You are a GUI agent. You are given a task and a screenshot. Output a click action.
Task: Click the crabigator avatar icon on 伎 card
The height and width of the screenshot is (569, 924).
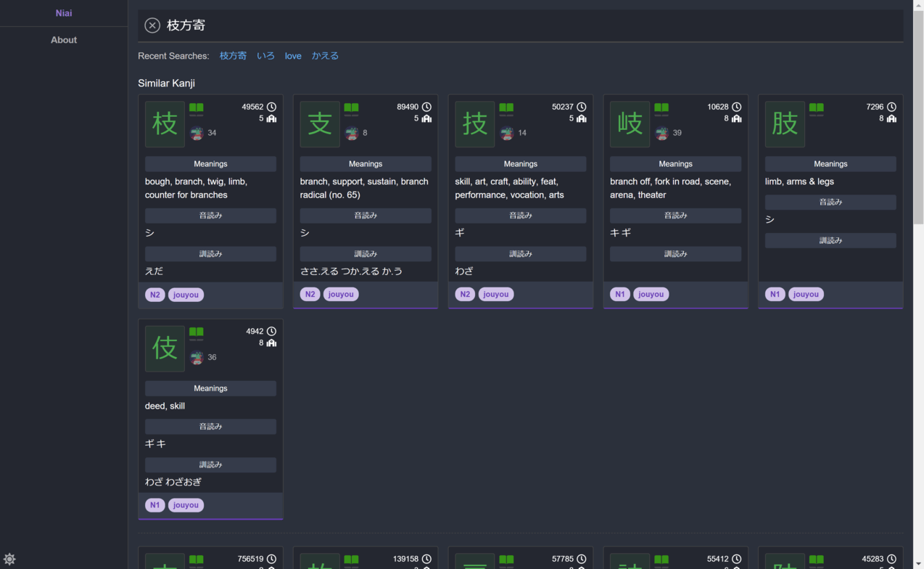(x=197, y=358)
